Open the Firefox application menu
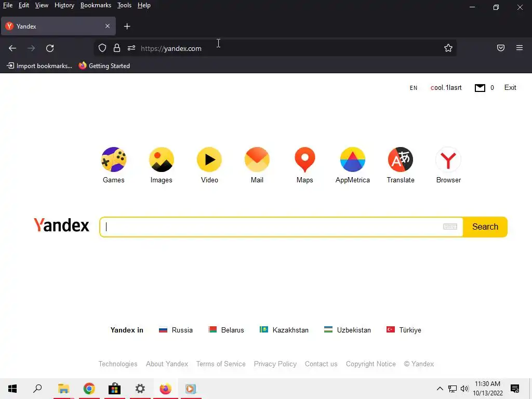Image resolution: width=532 pixels, height=399 pixels. point(519,48)
